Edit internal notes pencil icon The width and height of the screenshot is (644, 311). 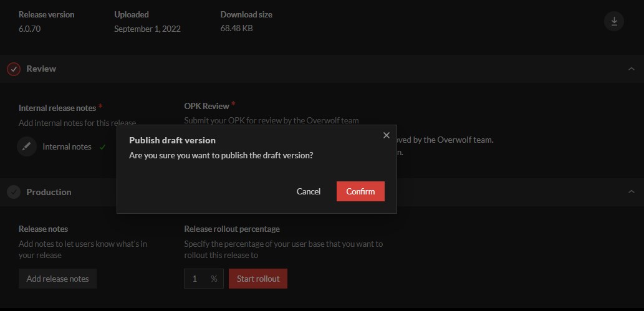pos(27,146)
